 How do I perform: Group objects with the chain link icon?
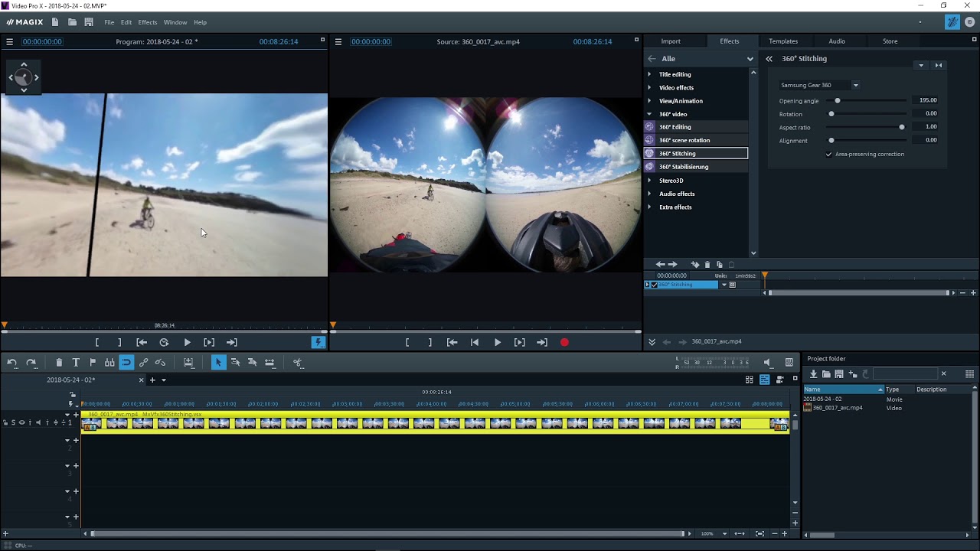[143, 362]
